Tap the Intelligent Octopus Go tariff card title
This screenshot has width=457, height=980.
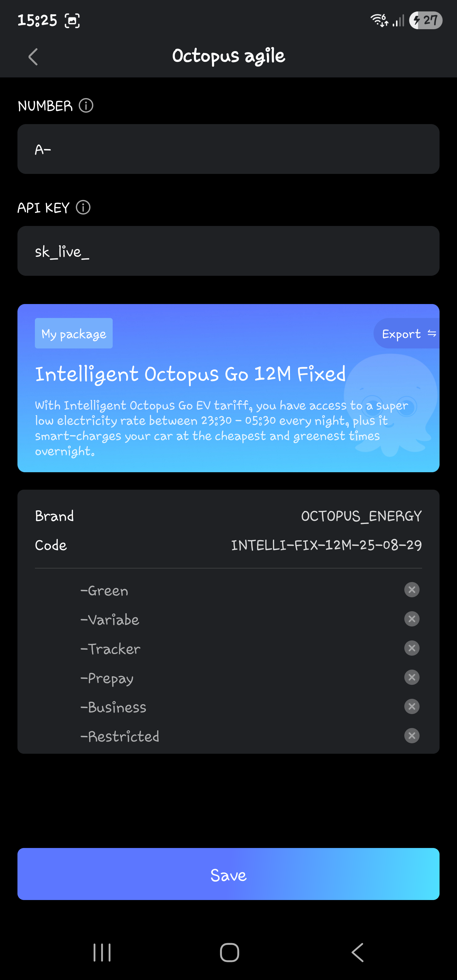tap(190, 374)
